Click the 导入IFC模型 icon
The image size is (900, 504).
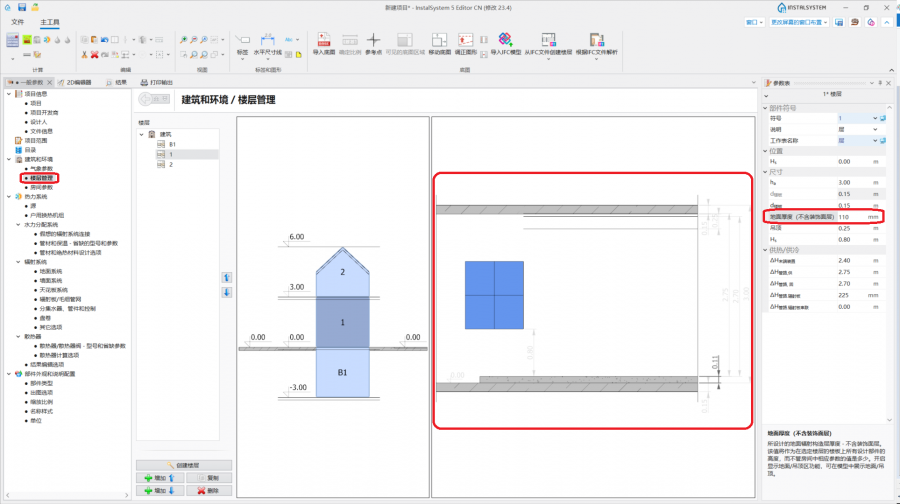point(505,43)
